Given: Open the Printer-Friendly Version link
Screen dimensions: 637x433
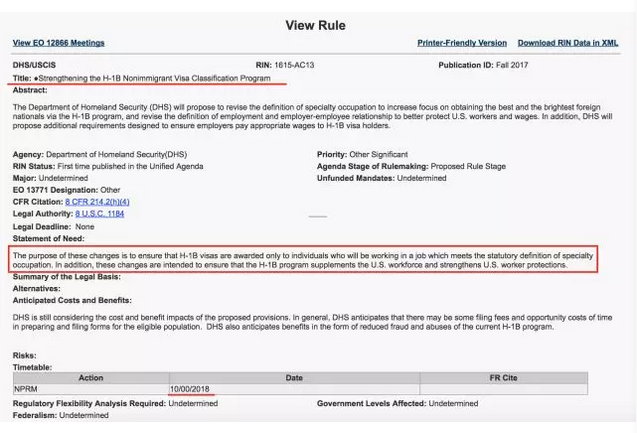Looking at the screenshot, I should pos(461,43).
